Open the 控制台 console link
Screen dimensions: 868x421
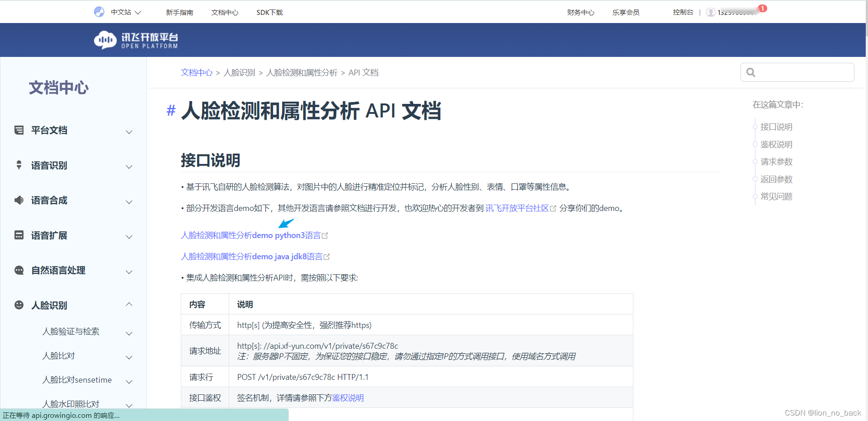click(683, 12)
